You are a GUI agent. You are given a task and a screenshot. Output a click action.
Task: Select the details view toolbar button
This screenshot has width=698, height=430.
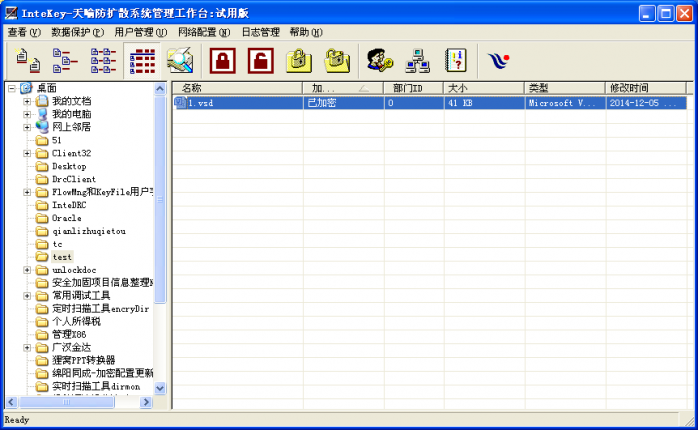tap(142, 61)
